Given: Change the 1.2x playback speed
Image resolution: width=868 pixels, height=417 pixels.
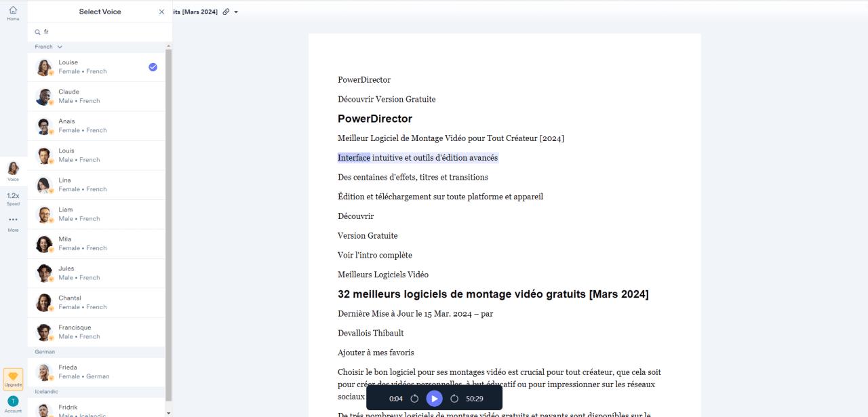Looking at the screenshot, I should (13, 198).
